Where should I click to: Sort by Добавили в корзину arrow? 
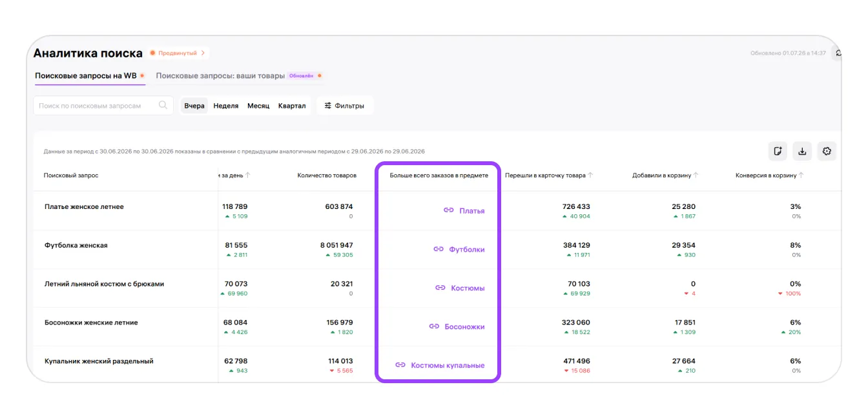pos(696,175)
